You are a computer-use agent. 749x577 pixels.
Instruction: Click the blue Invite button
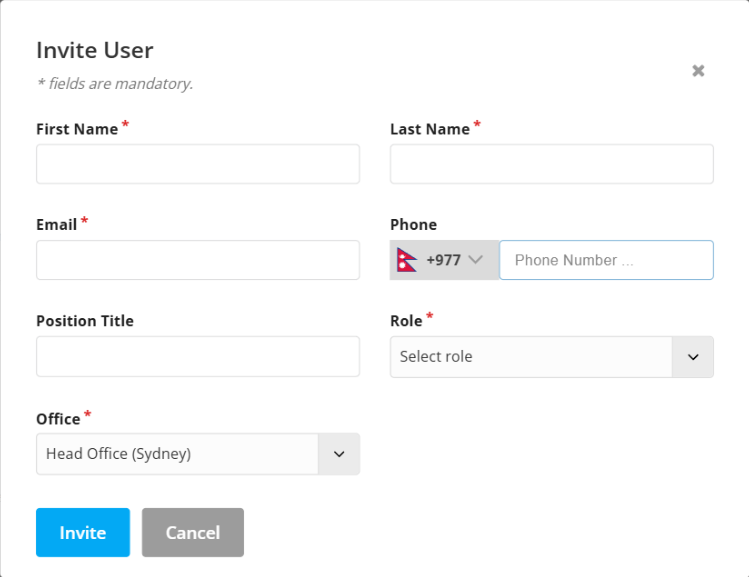point(83,532)
